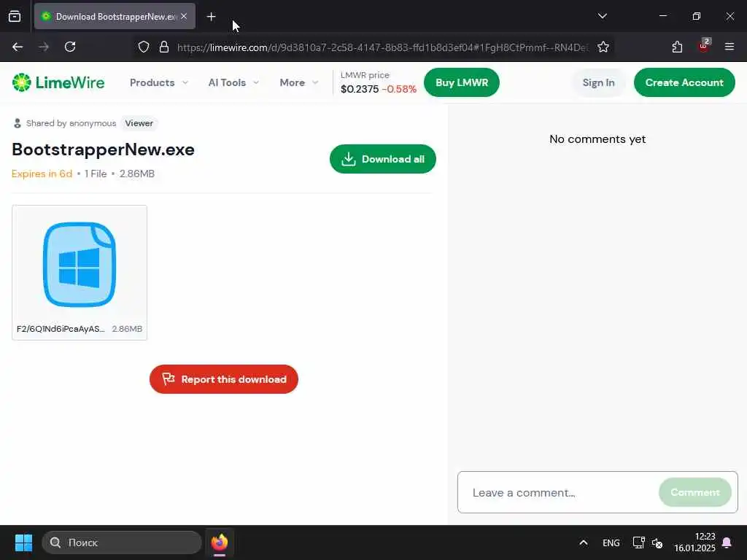Click the LMWR price value $0.2375

point(360,89)
